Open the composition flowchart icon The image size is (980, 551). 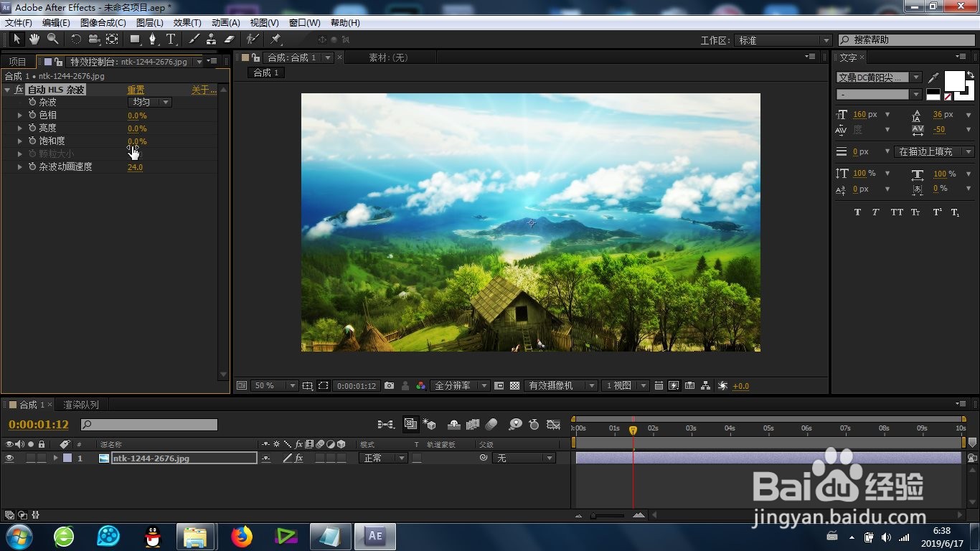706,386
